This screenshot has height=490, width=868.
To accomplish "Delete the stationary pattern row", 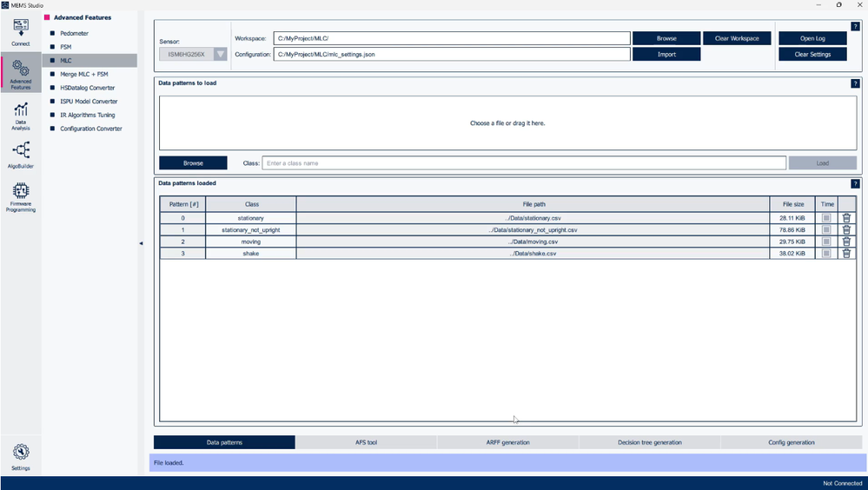I will click(x=846, y=218).
